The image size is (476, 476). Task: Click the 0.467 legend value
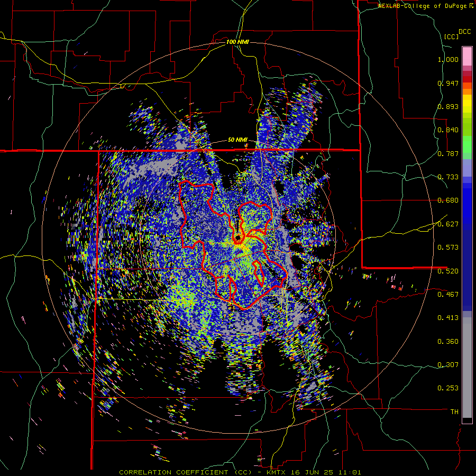coord(448,294)
